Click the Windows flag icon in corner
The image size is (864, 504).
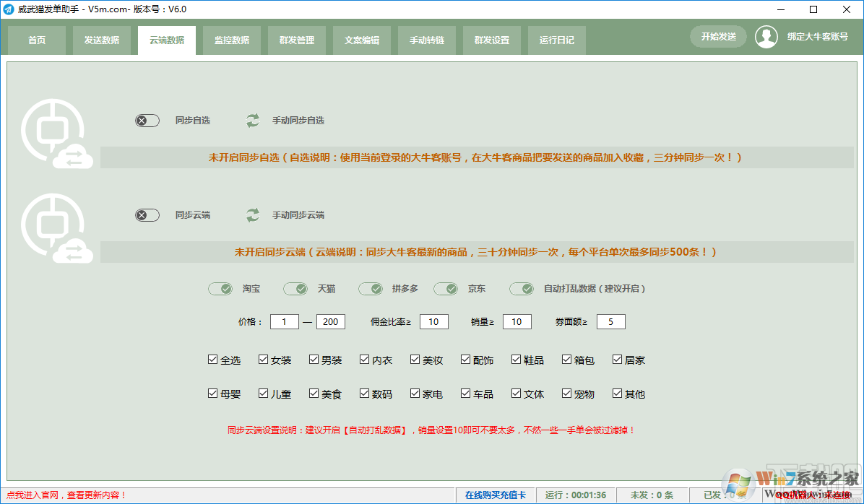pyautogui.click(x=739, y=480)
